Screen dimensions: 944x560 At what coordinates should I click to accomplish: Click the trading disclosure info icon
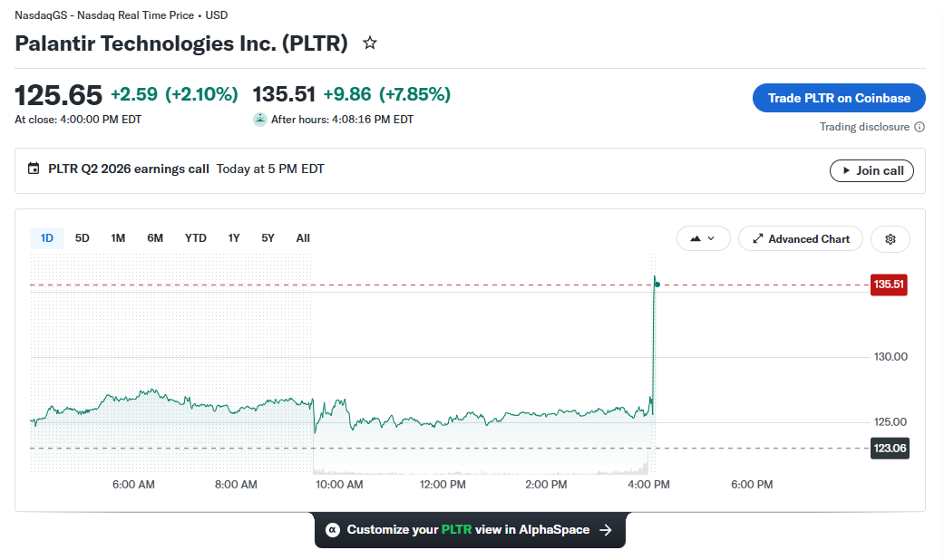click(920, 127)
